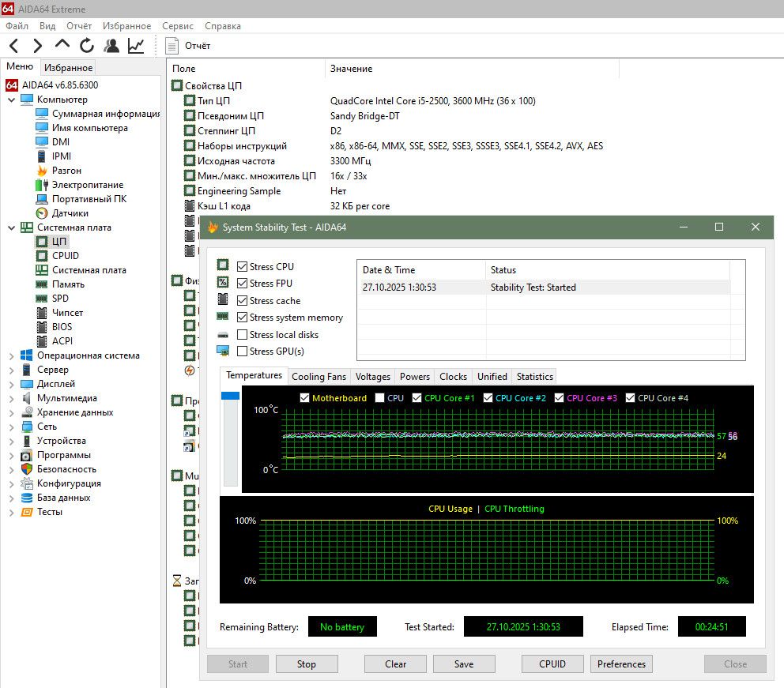This screenshot has height=688, width=784.
Task: Collapse the Системная плата tree node
Action: pyautogui.click(x=12, y=227)
